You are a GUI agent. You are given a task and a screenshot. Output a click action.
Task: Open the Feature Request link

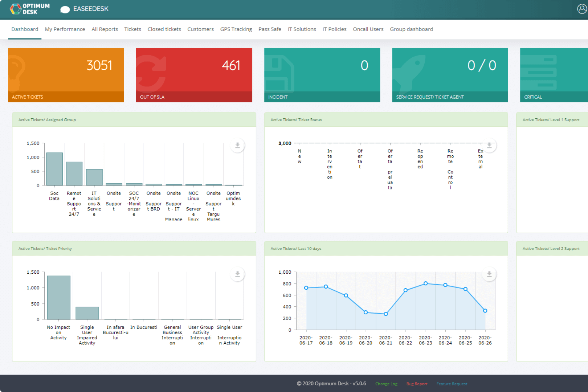click(x=452, y=384)
